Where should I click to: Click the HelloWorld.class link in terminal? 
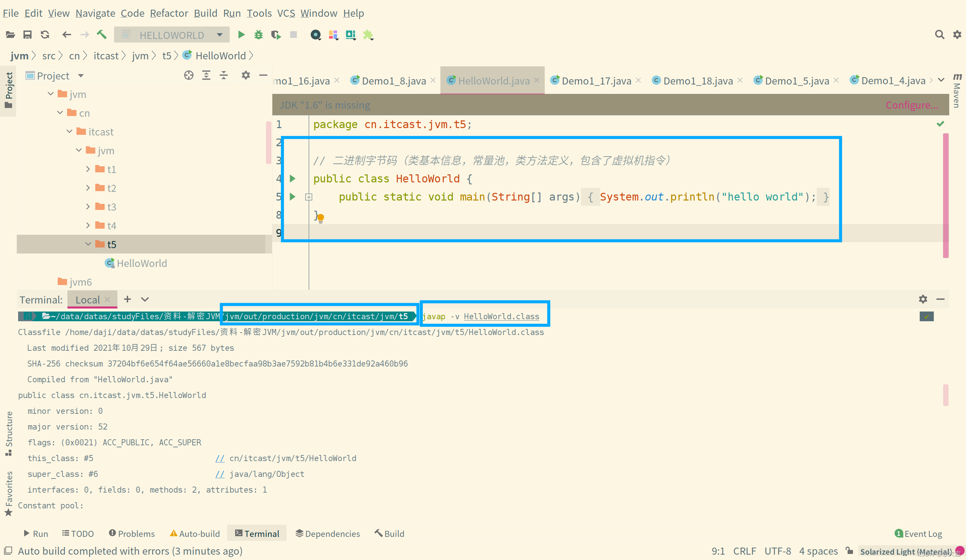pyautogui.click(x=501, y=316)
